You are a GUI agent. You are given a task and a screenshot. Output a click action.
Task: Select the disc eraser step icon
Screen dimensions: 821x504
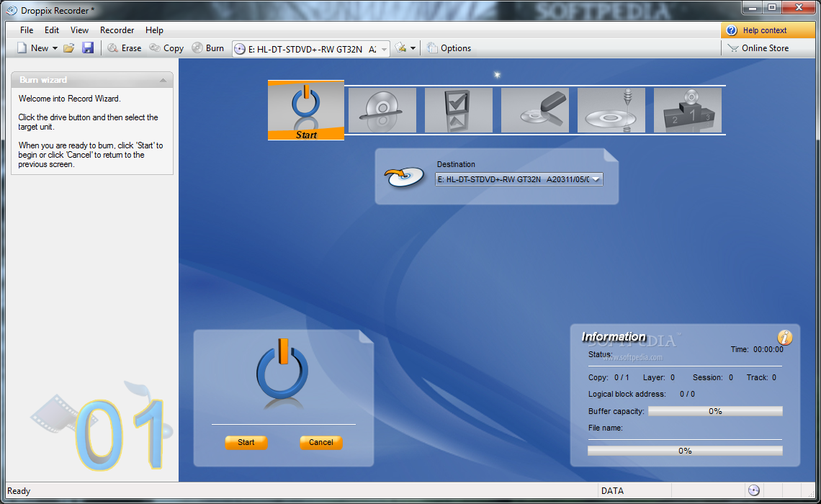(535, 110)
